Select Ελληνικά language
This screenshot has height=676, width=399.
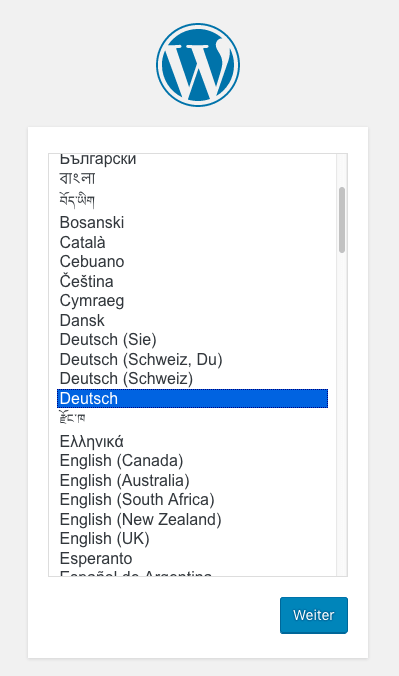tap(192, 441)
